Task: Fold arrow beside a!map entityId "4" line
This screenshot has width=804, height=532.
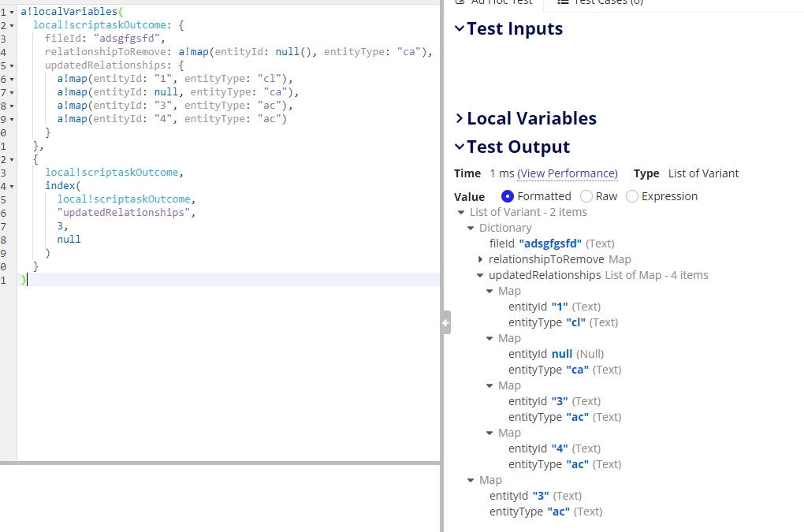Action: pos(12,119)
